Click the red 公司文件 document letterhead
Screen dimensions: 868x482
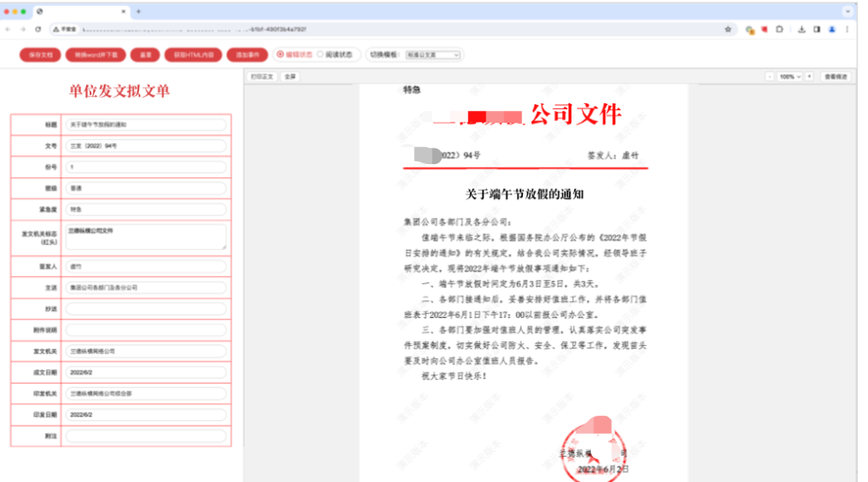[576, 114]
